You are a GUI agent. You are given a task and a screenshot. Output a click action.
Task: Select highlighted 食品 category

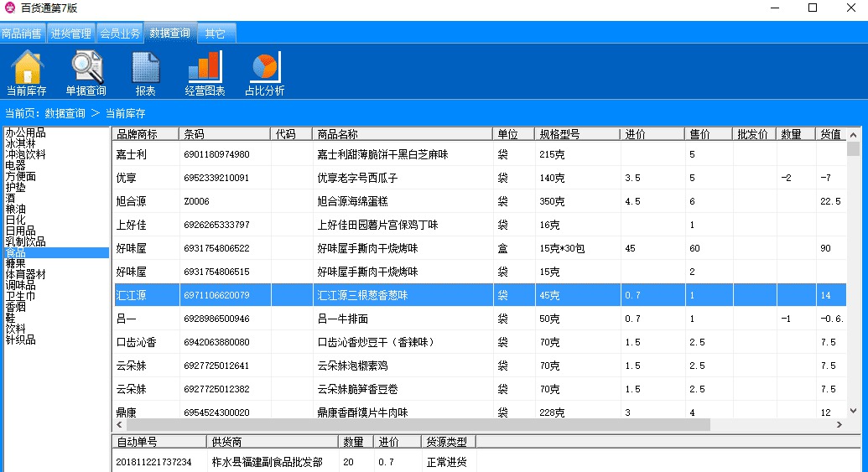56,253
